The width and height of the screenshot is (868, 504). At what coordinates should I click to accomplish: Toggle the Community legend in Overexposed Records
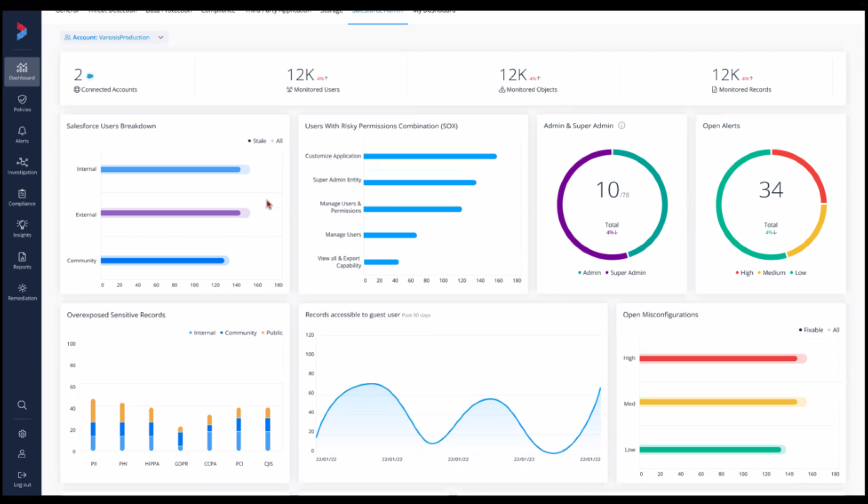238,333
